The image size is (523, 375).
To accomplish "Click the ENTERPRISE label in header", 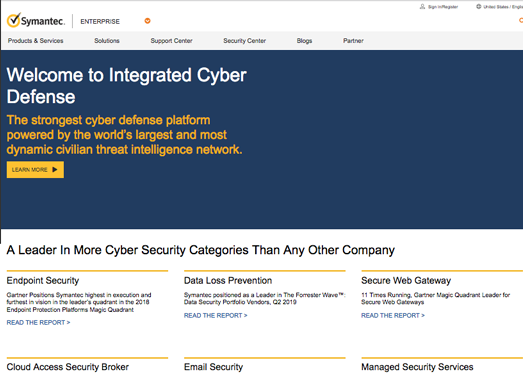I will point(100,21).
